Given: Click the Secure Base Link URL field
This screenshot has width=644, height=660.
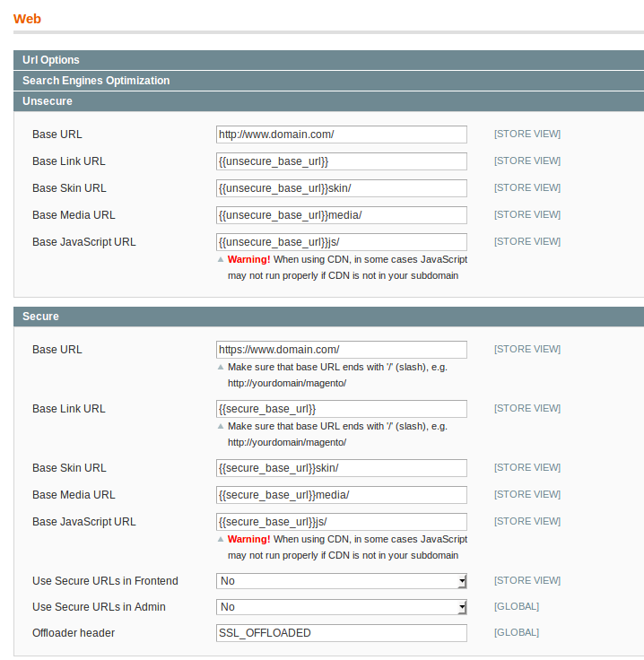Looking at the screenshot, I should 341,409.
